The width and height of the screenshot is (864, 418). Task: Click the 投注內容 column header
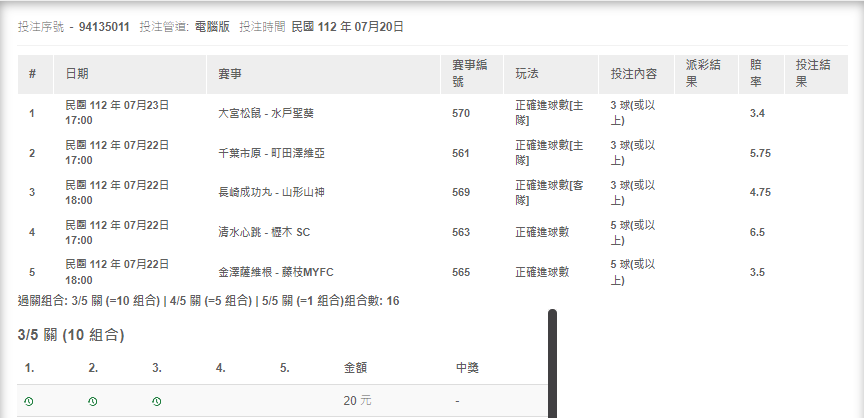point(634,74)
